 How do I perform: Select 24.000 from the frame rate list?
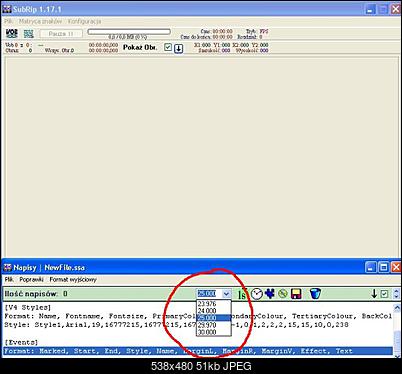(x=213, y=311)
